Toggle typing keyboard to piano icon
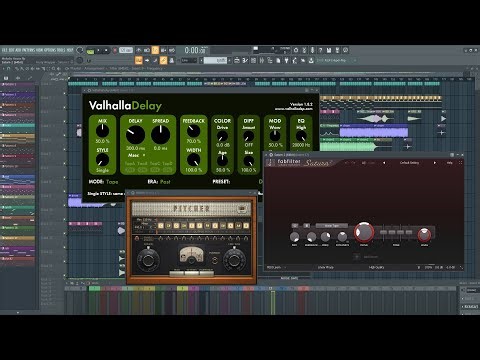 (138, 60)
